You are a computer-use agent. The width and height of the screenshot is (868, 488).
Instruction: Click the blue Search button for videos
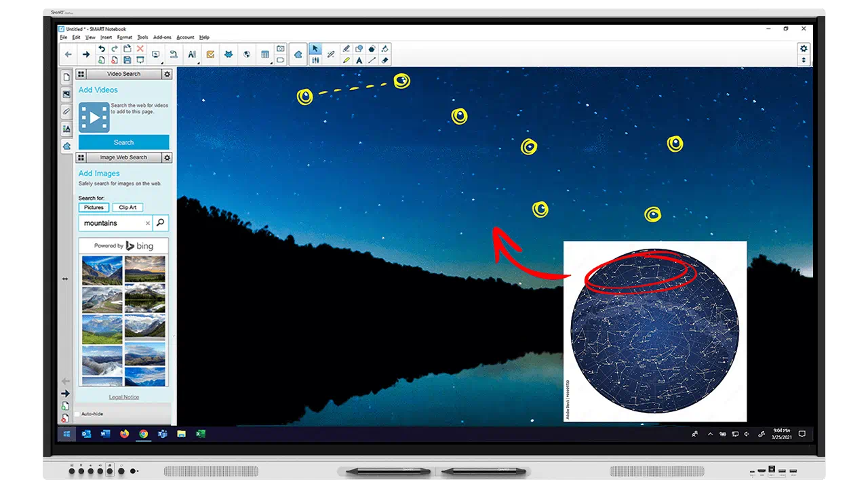click(123, 142)
